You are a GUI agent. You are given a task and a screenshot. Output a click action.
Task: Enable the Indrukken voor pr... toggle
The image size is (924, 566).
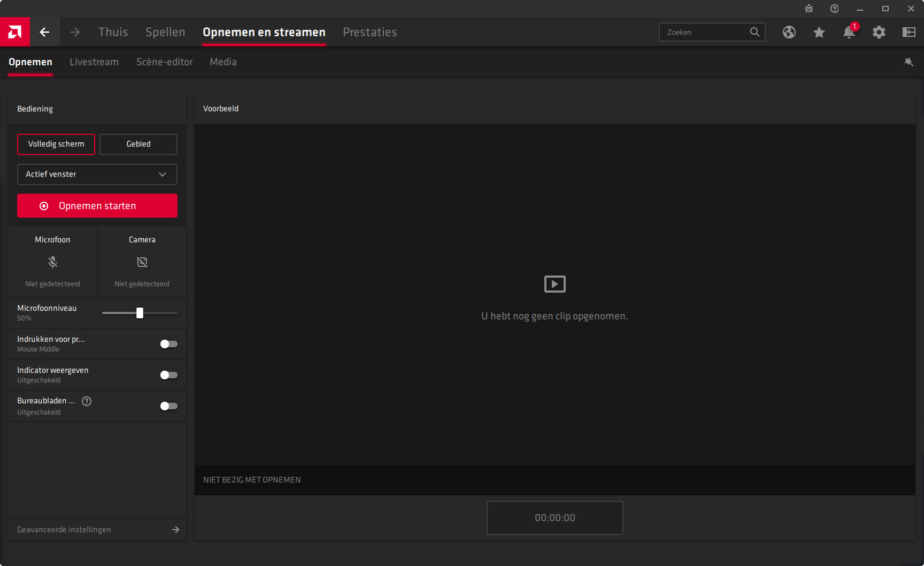pos(168,344)
